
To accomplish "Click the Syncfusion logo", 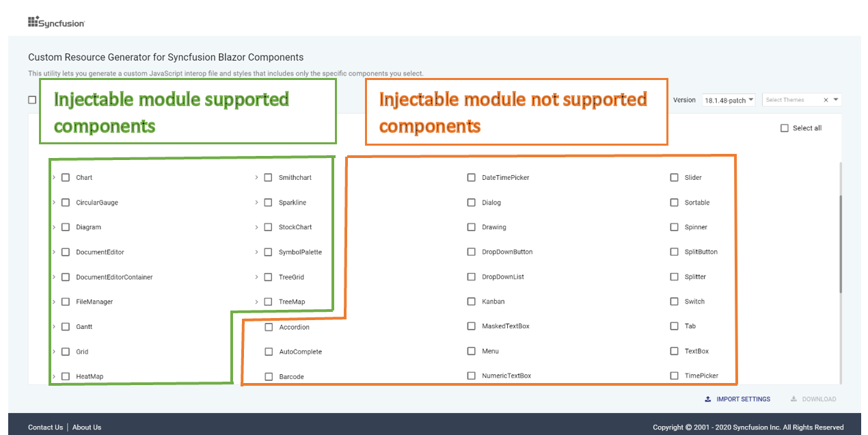I will point(56,23).
